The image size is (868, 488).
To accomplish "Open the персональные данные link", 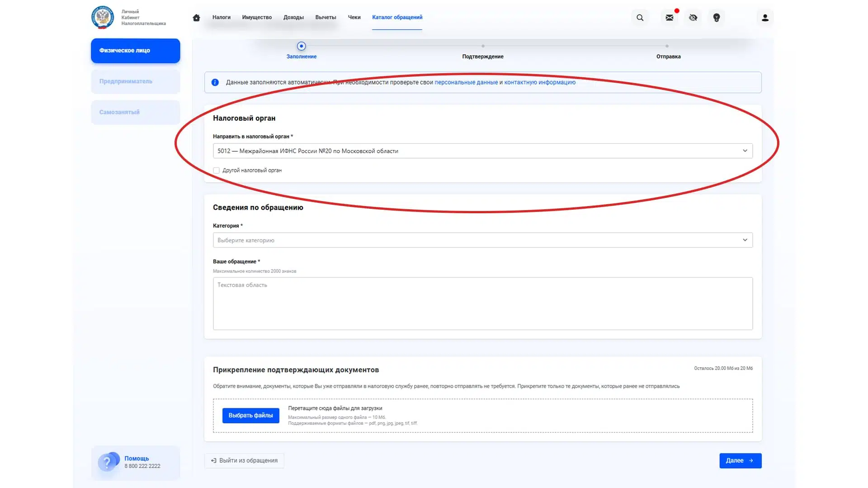I will [466, 82].
